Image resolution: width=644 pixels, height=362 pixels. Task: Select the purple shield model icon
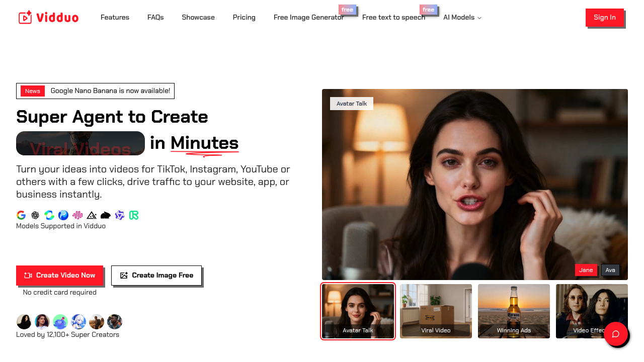tap(120, 215)
